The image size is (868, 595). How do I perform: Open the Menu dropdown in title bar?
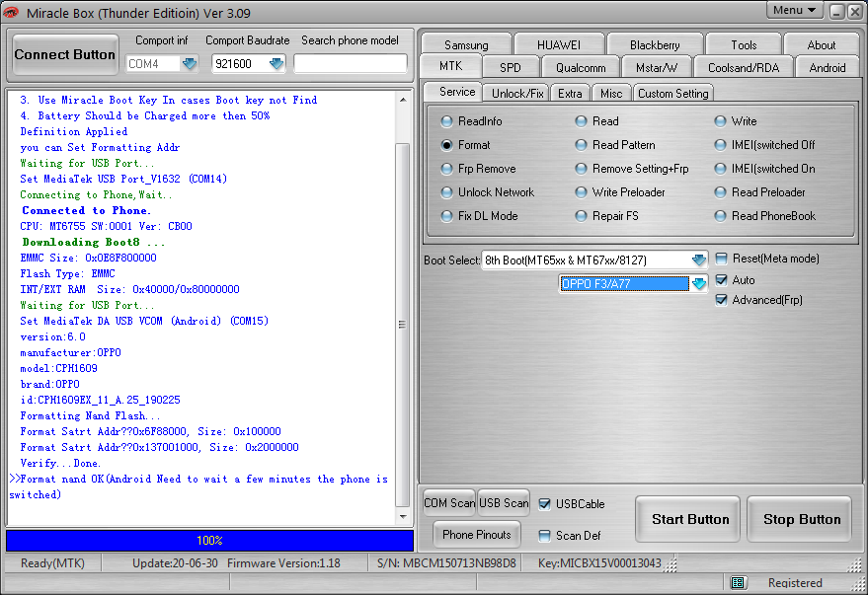pos(794,10)
